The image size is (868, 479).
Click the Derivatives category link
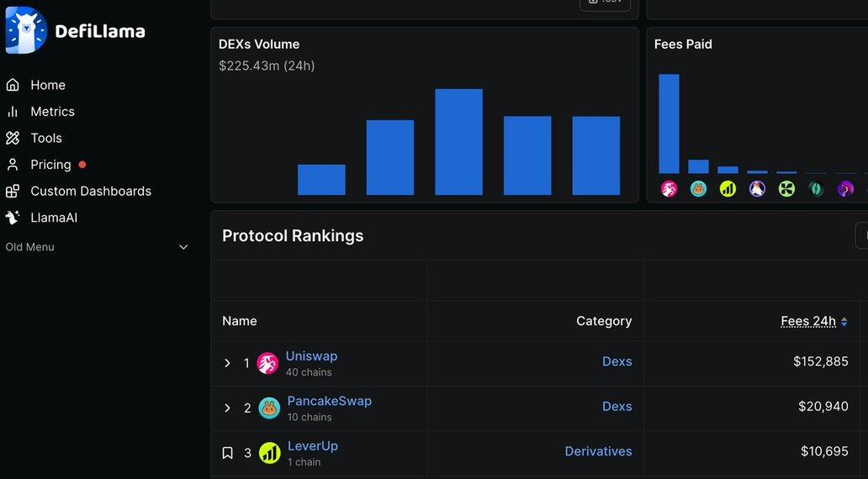(x=598, y=451)
